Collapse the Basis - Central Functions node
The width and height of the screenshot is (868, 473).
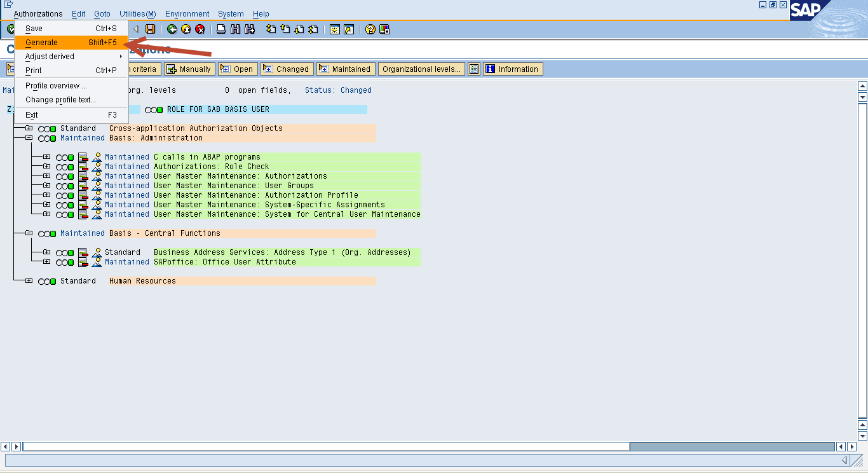pos(29,233)
